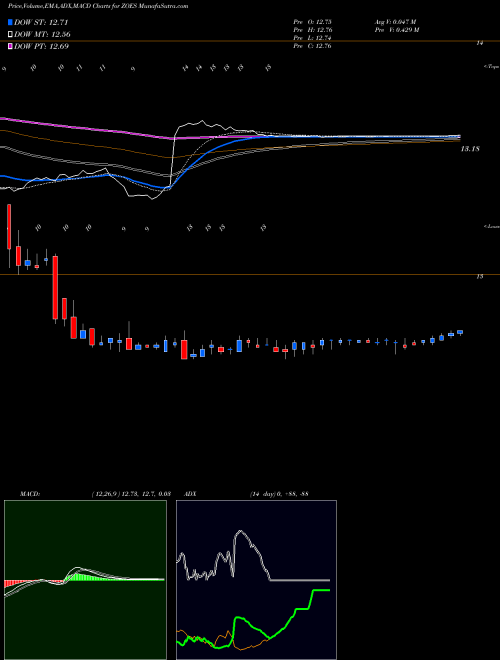500x660 pixels.
Task: Select the 'DOW ST: 12.71' legend text
Action: tap(41, 22)
